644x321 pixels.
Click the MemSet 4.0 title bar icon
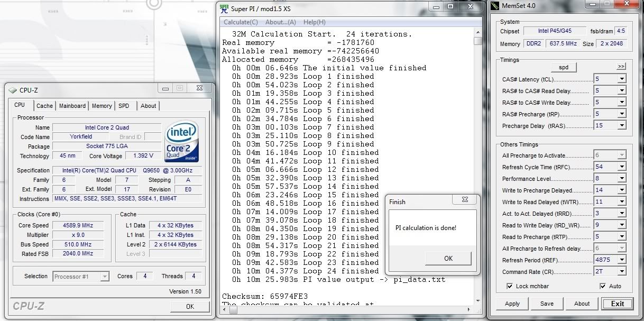495,6
